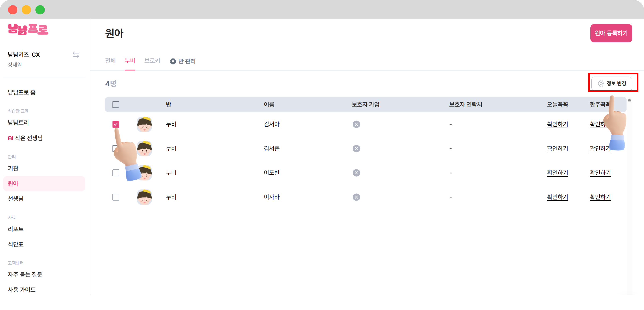Image resolution: width=644 pixels, height=310 pixels.
Task: Uncheck the 김서아 row checkbox
Action: point(116,124)
